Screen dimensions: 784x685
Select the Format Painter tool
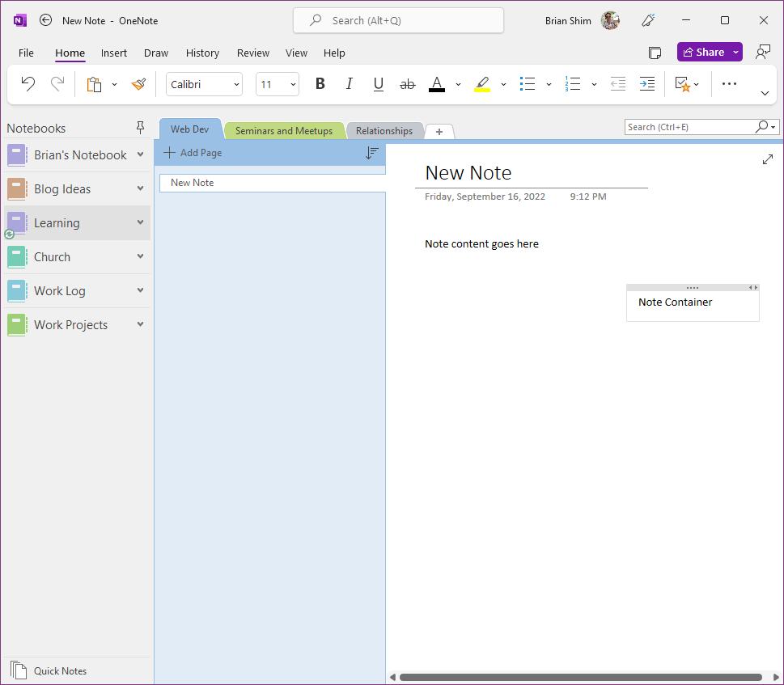point(138,83)
